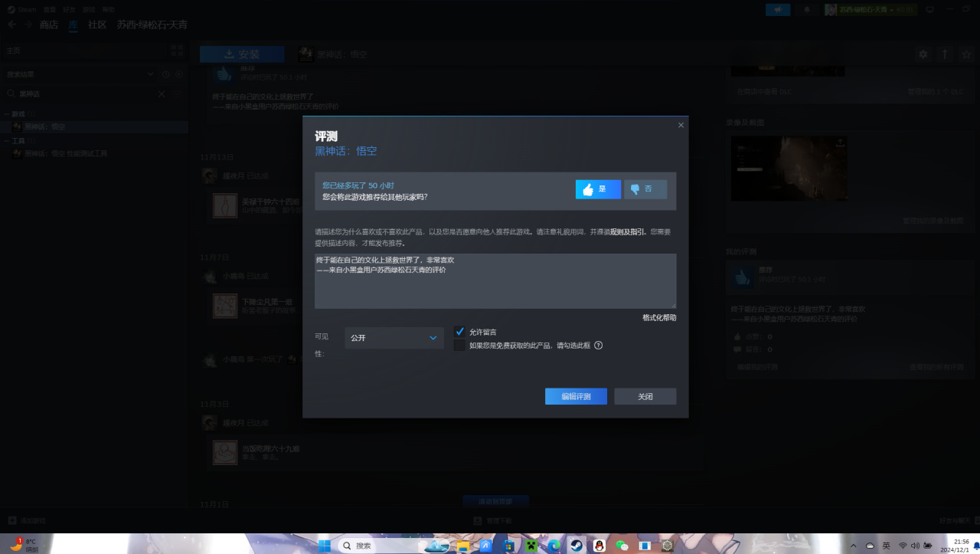Image resolution: width=980 pixels, height=554 pixels.
Task: Select 黑神话：悟空 性能测试工具 in the list
Action: [x=95, y=153]
